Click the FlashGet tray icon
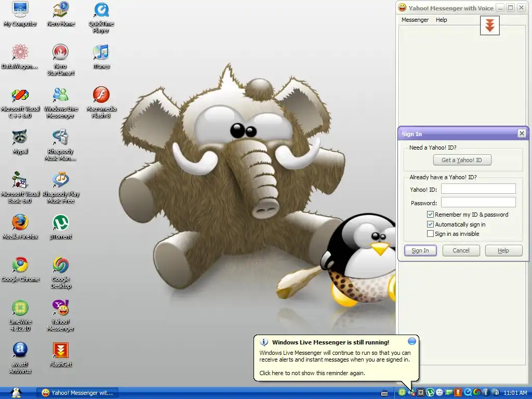This screenshot has height=399, width=532. coord(458,392)
